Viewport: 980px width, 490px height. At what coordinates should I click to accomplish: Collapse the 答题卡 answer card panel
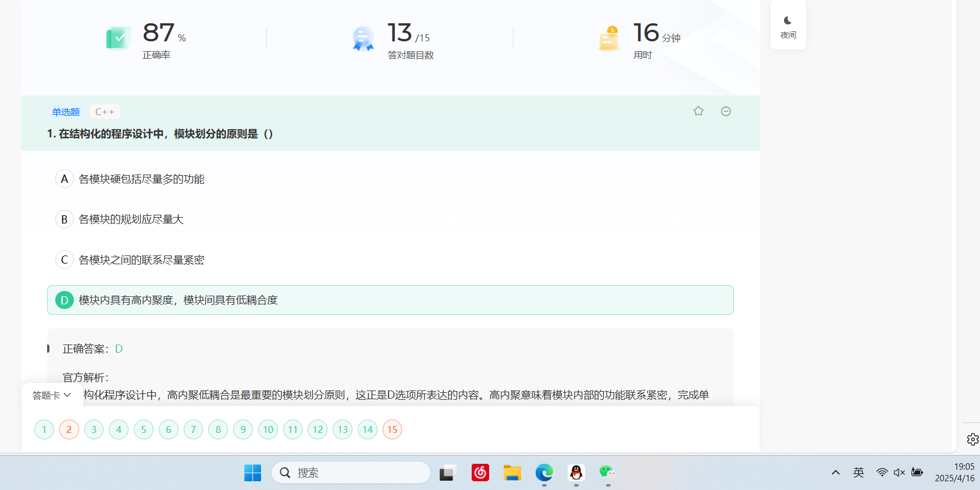[x=52, y=395]
